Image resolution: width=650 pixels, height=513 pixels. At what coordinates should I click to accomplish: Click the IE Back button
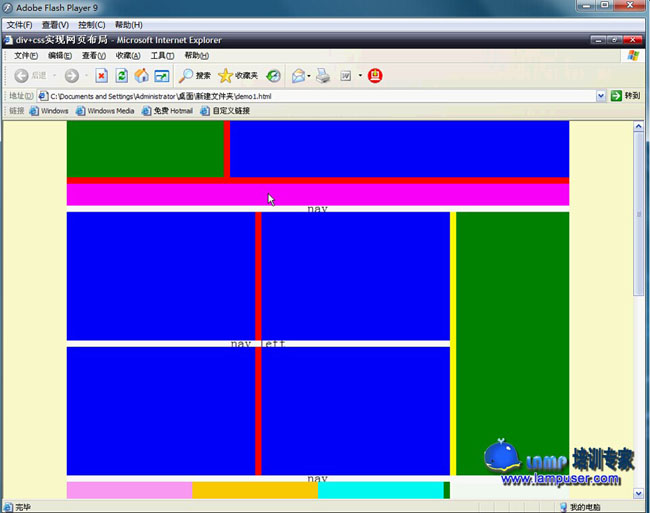tap(30, 76)
